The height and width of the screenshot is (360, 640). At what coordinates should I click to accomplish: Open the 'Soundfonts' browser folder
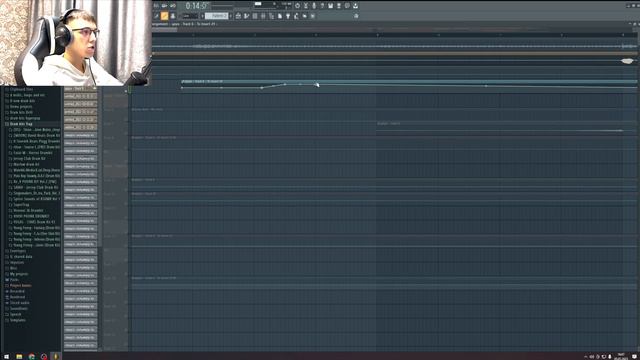click(18, 309)
